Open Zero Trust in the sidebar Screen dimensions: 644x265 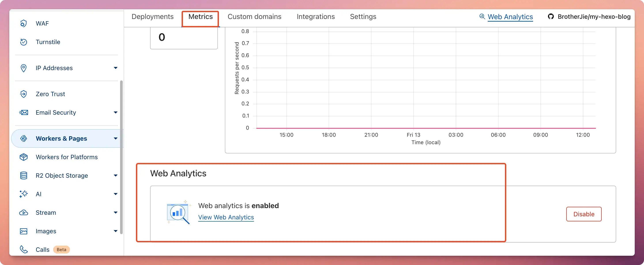tap(50, 94)
